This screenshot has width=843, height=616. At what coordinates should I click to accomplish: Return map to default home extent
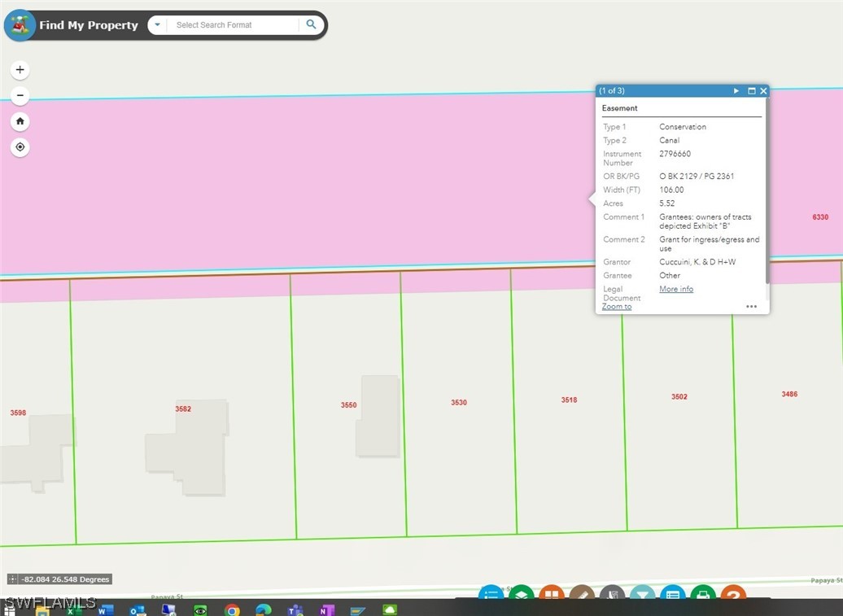click(x=20, y=121)
